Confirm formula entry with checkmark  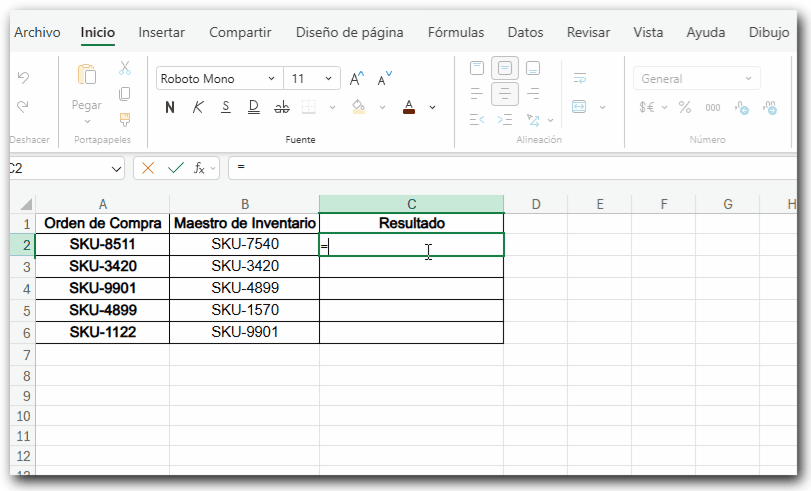(176, 168)
